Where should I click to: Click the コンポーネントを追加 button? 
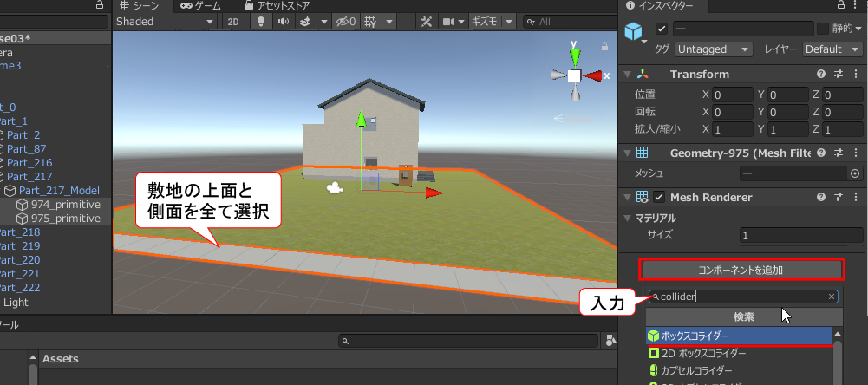740,270
